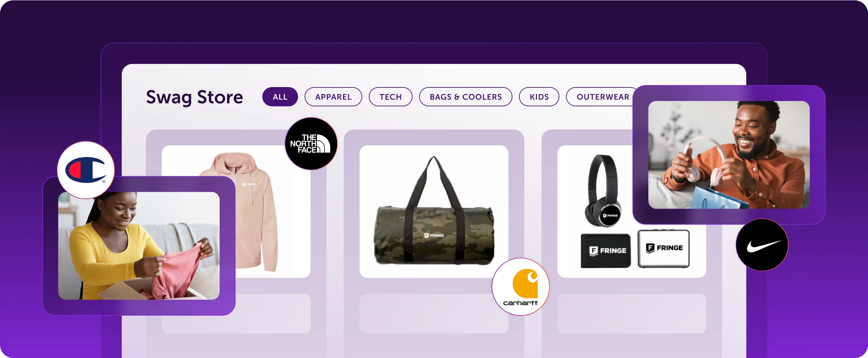Screen dimensions: 868x358
Task: Open the BAGS & COOLERS category
Action: click(466, 97)
